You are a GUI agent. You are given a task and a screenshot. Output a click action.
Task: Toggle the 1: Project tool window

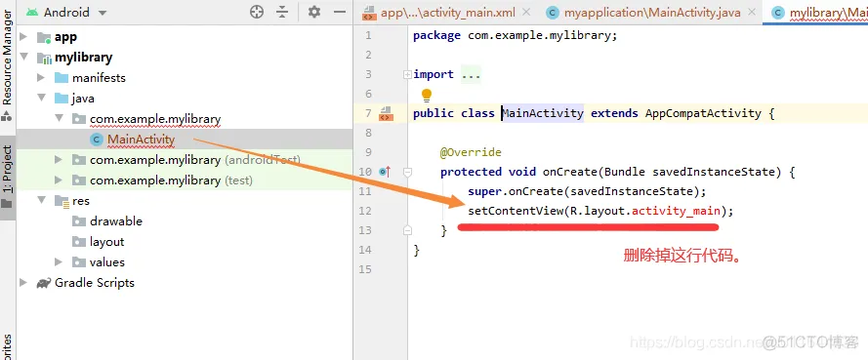7,177
